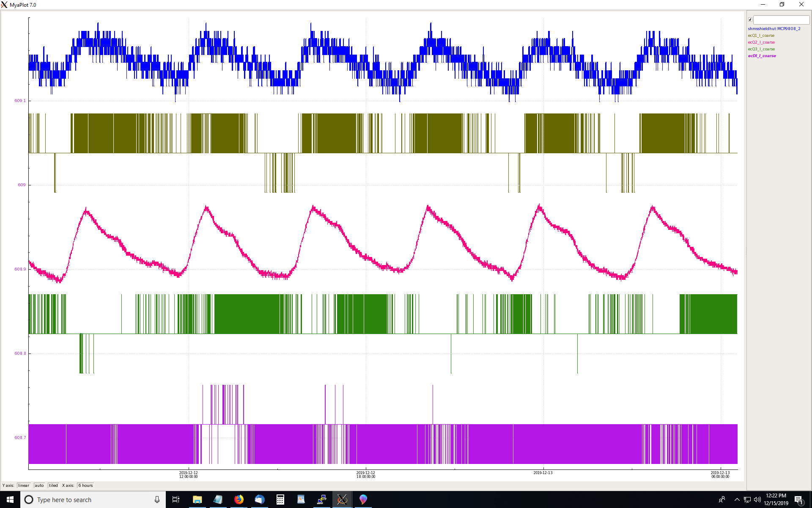The image size is (812, 508).
Task: Open the network status tray icon
Action: click(747, 500)
